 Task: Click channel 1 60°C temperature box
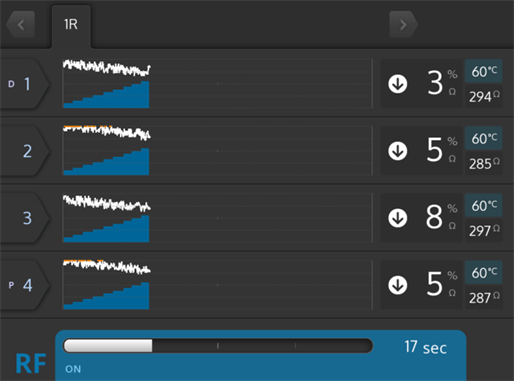484,71
